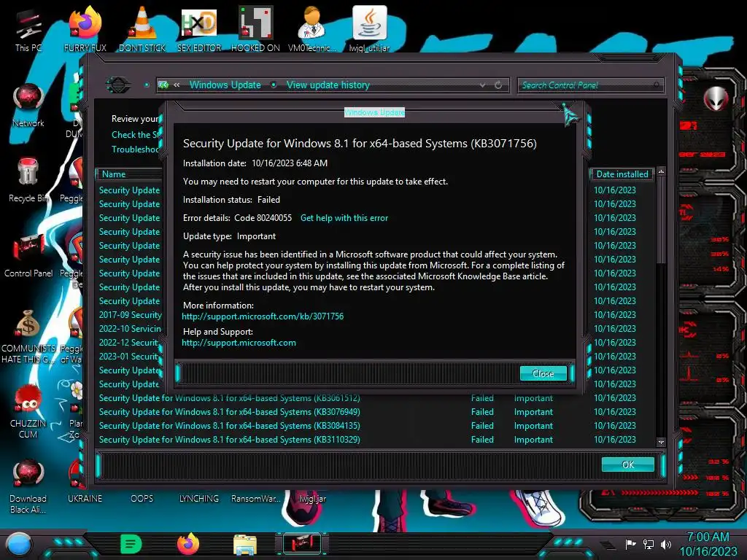This screenshot has height=560, width=747.
Task: Open the LYNCHING desktop item
Action: click(x=198, y=498)
